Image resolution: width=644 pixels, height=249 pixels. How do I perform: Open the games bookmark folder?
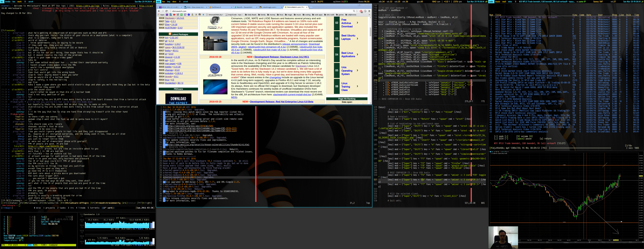tap(340, 15)
